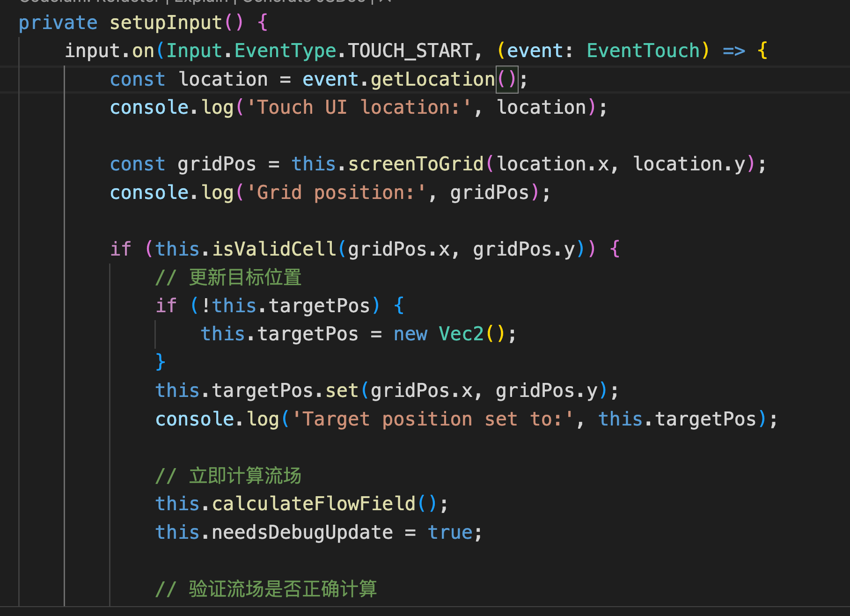850x616 pixels.
Task: Click the closing brace after Vec2 assignment
Action: pyautogui.click(x=161, y=362)
